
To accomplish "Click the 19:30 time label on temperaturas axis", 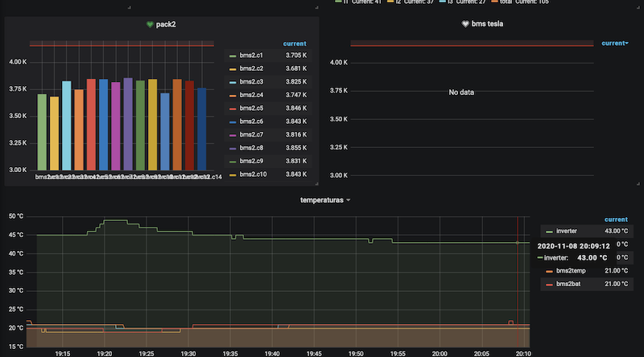I will [188, 353].
